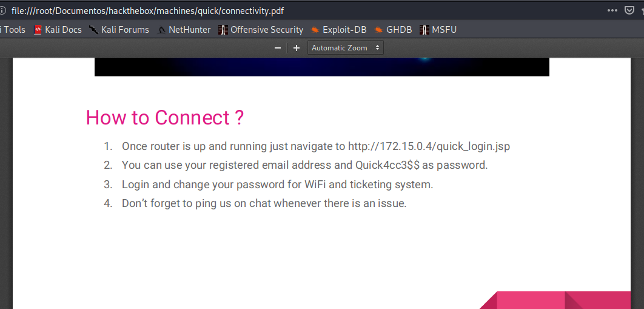Image resolution: width=644 pixels, height=309 pixels.
Task: Click the zoom out minus button
Action: [278, 48]
